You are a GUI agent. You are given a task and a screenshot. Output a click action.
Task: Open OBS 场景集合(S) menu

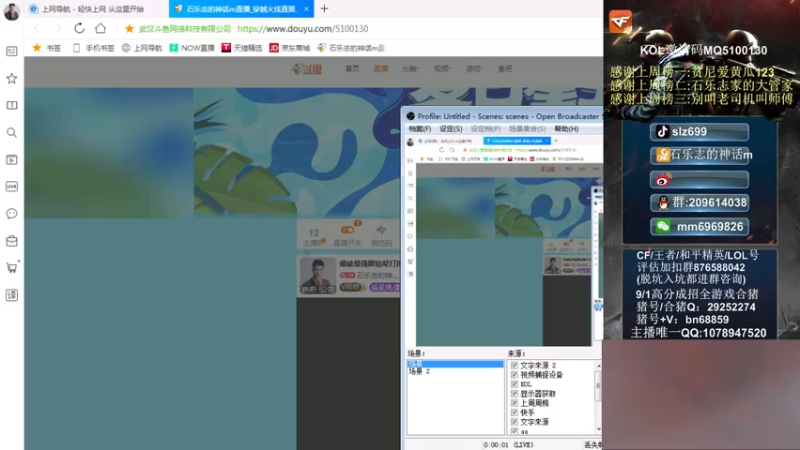click(528, 129)
